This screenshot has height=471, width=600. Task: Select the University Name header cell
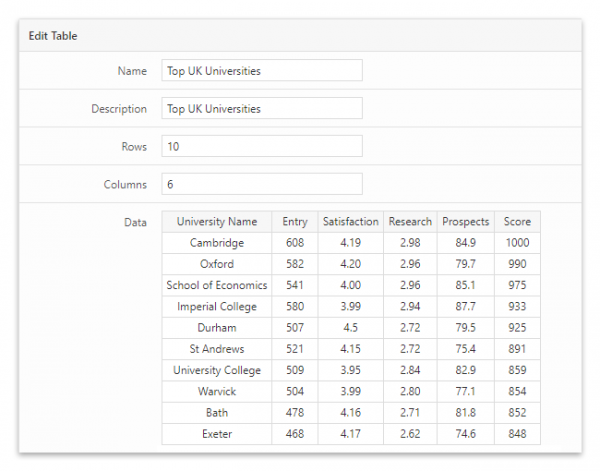tap(217, 222)
